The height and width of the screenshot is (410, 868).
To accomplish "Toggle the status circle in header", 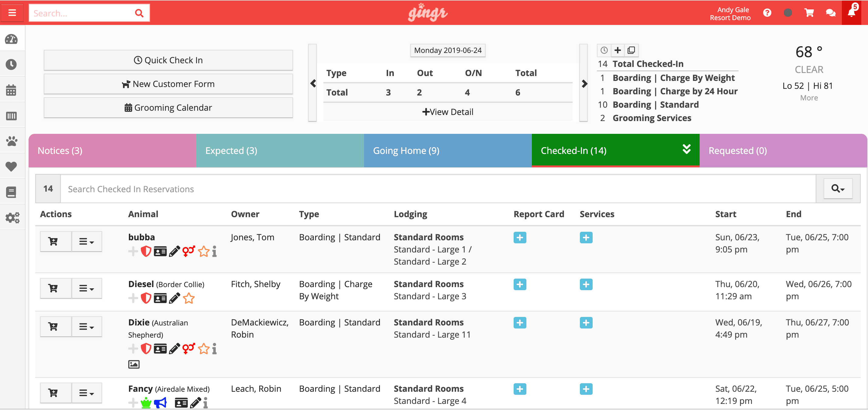I will coord(788,13).
